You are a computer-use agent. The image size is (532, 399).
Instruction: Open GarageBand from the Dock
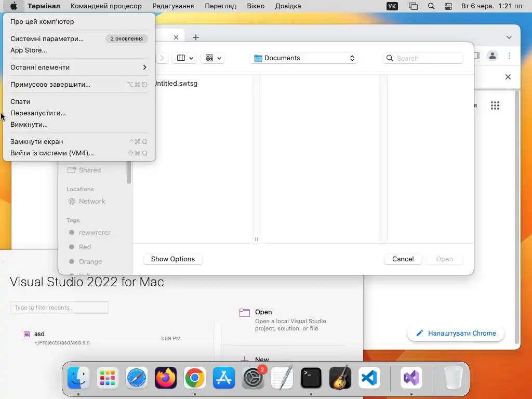coord(340,378)
